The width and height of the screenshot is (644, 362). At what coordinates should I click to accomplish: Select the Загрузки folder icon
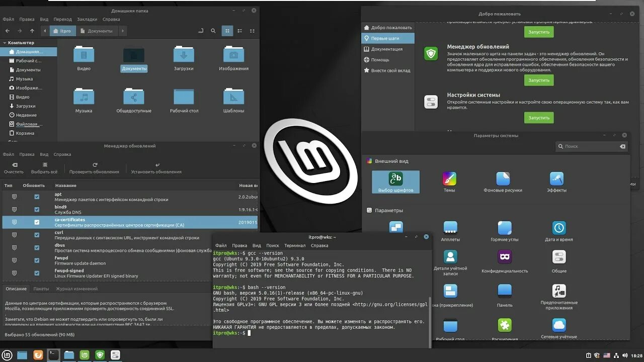(x=184, y=58)
